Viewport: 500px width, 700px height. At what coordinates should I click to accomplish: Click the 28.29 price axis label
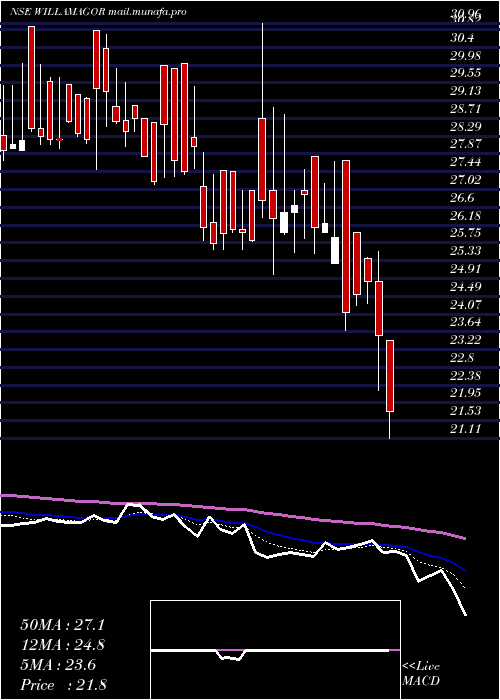pos(465,127)
